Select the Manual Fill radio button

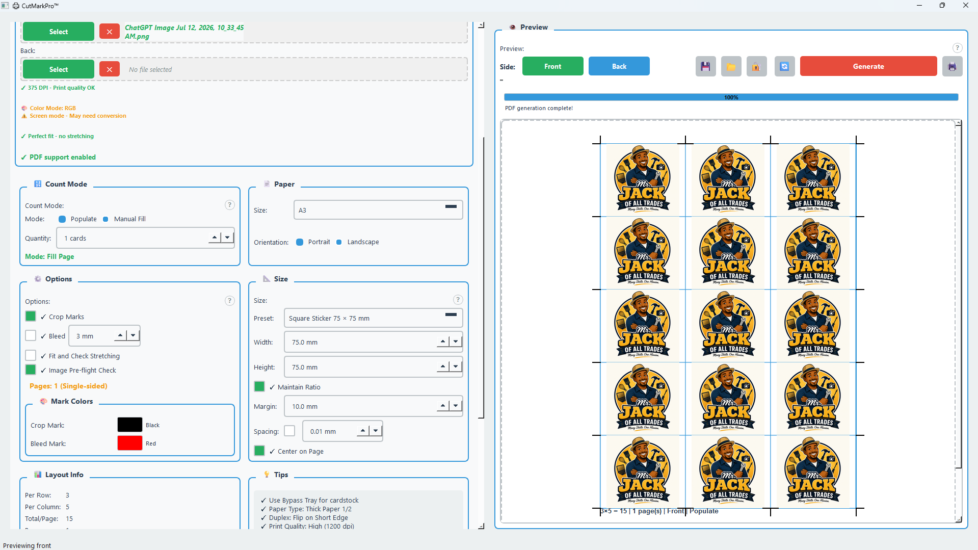click(x=105, y=219)
